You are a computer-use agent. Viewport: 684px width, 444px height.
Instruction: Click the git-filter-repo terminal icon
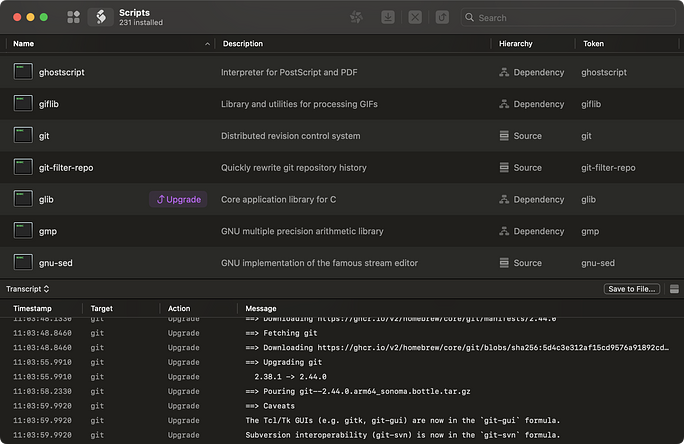23,167
